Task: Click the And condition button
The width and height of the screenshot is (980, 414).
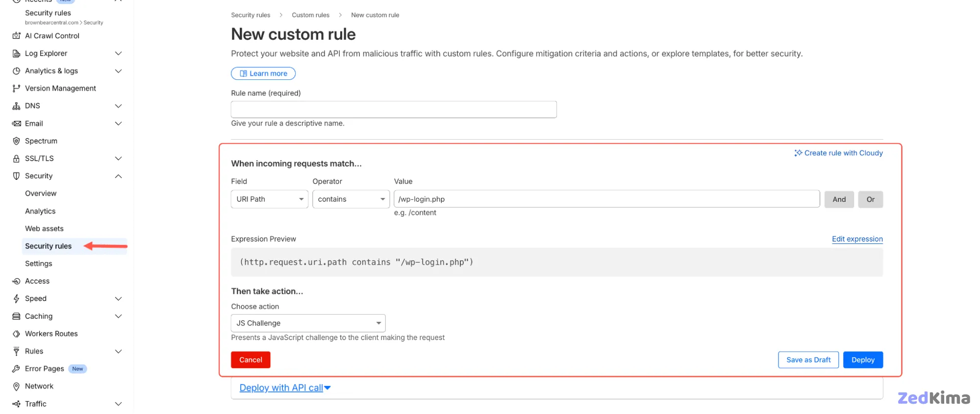Action: click(x=839, y=199)
